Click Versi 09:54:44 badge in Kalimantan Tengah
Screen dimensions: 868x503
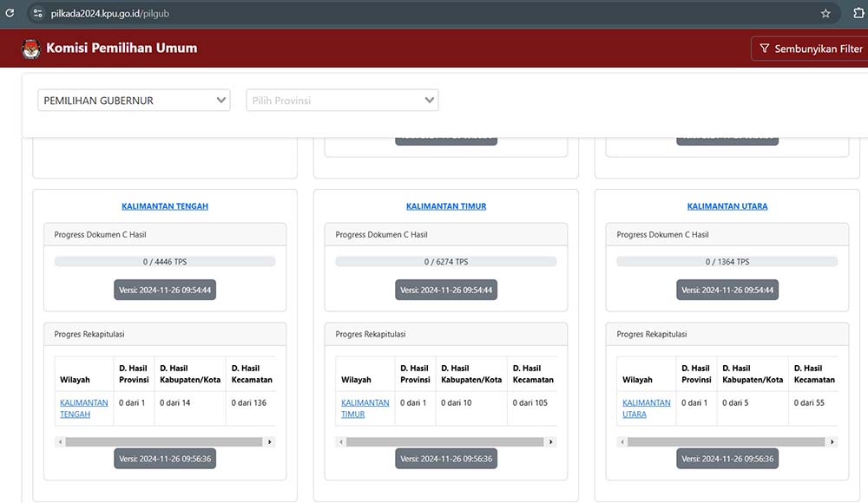point(165,290)
